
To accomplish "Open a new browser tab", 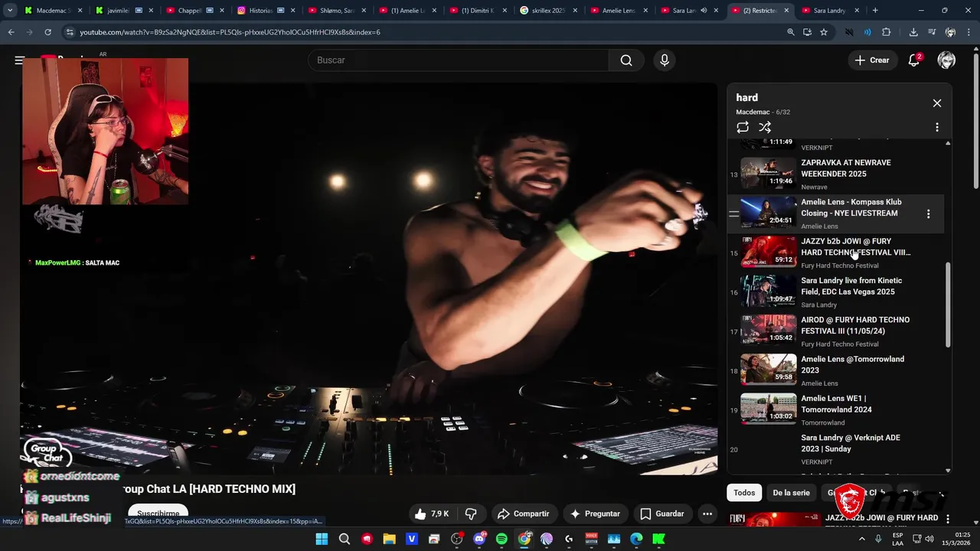I will [875, 11].
